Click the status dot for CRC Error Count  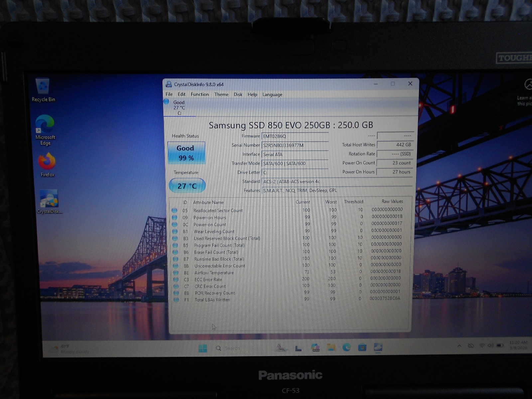click(176, 286)
